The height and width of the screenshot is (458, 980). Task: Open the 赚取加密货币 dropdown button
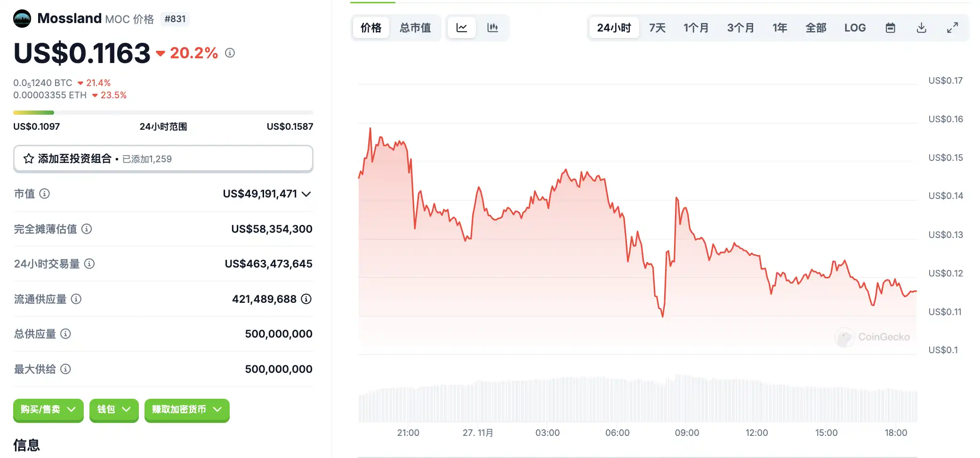point(186,410)
